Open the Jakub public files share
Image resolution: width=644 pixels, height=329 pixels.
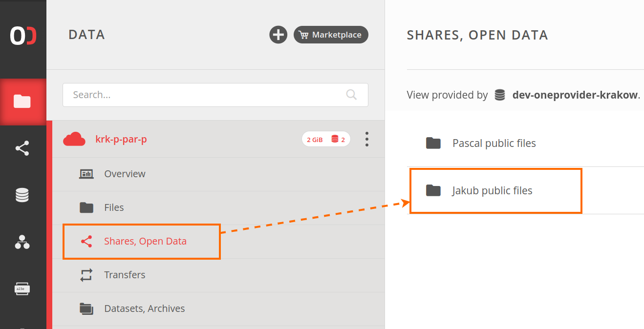click(x=492, y=190)
